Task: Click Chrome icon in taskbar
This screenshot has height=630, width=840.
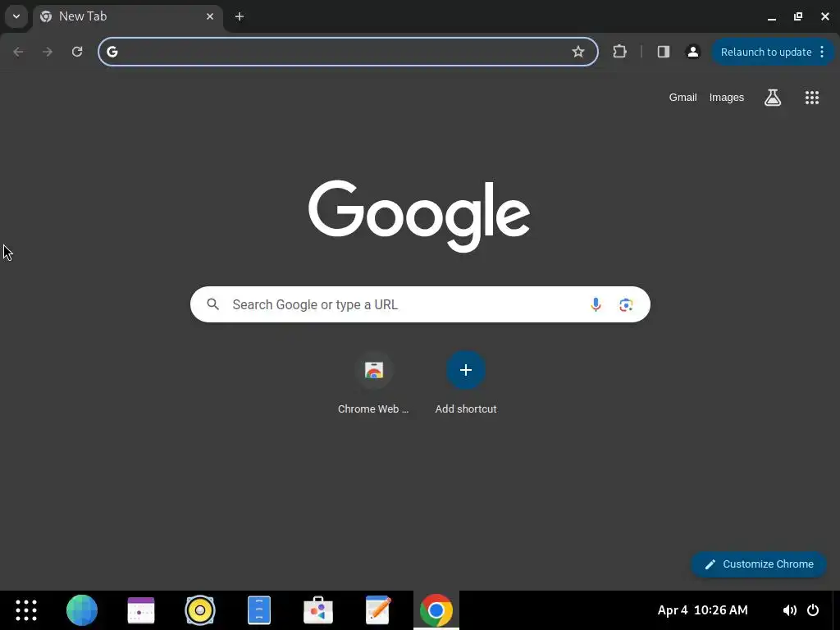Action: point(436,610)
